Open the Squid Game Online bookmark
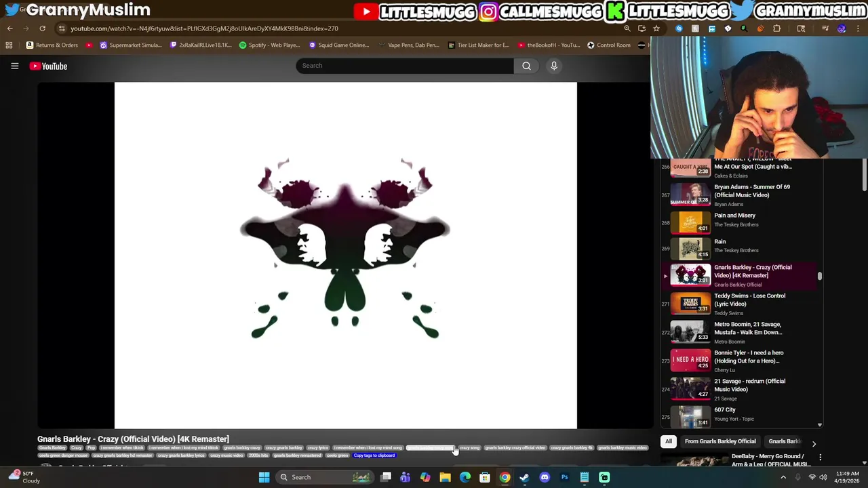 pyautogui.click(x=338, y=45)
